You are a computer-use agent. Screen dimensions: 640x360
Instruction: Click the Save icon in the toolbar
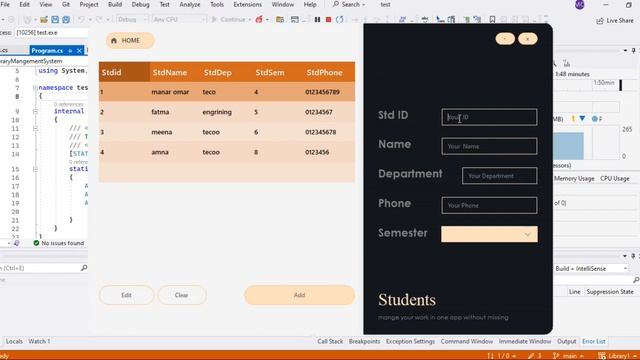tap(55, 19)
